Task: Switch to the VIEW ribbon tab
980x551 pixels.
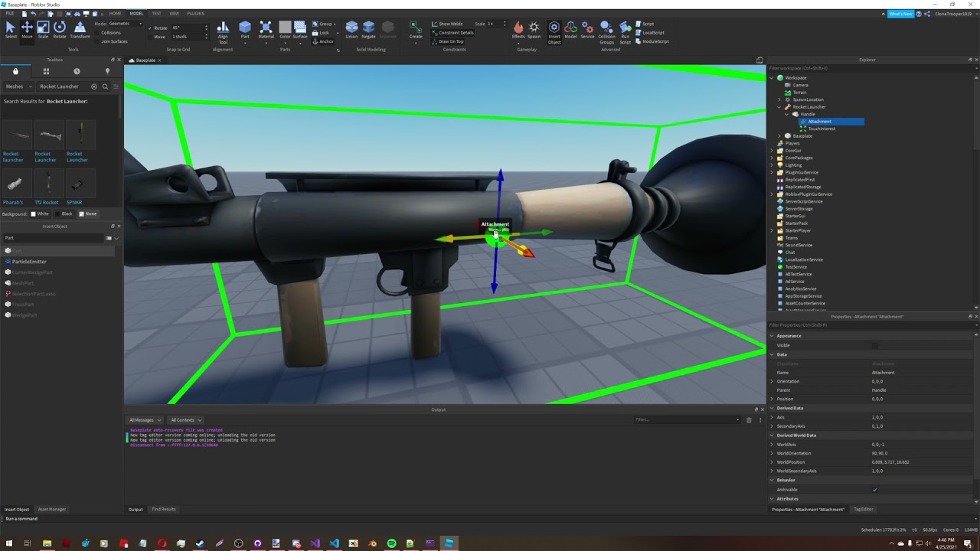Action: coord(174,13)
